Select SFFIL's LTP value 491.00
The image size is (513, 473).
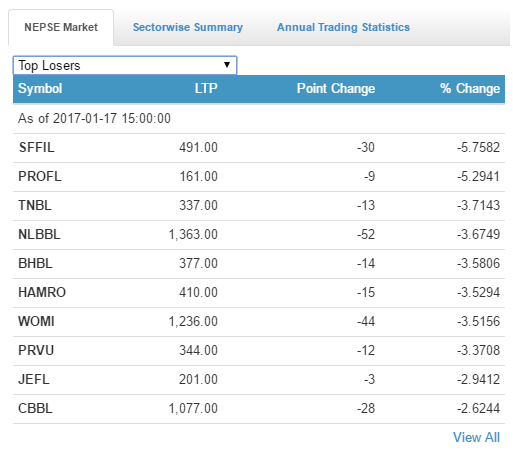tap(198, 147)
